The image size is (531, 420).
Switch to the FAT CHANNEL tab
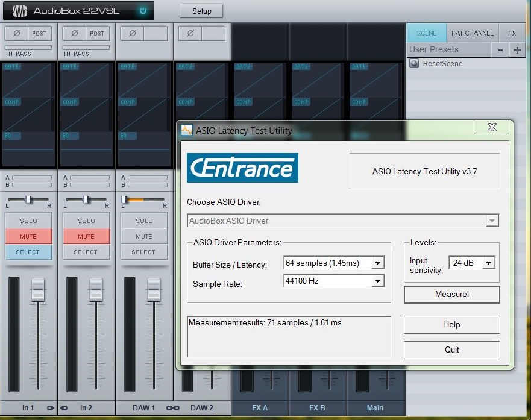tap(473, 33)
